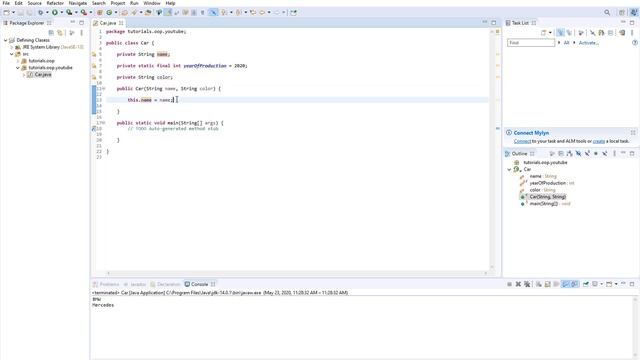This screenshot has width=640, height=360.
Task: Click the Activate link in Task List
Action: coord(588,42)
